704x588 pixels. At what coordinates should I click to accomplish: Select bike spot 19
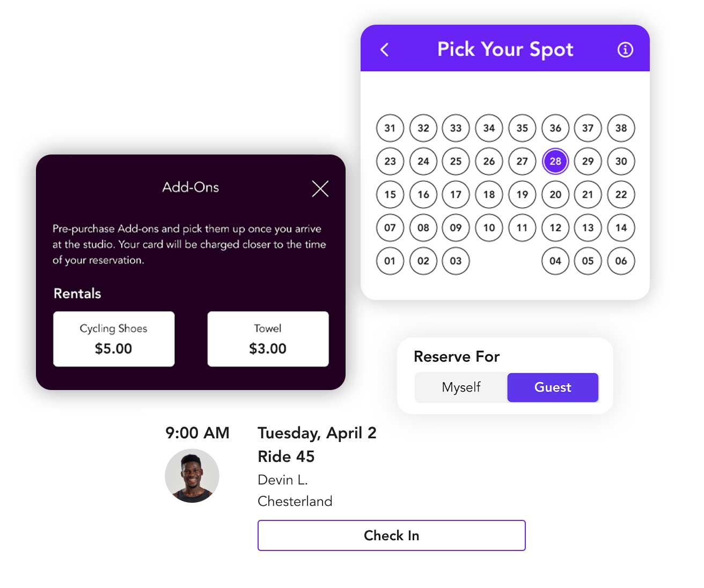[x=522, y=195]
